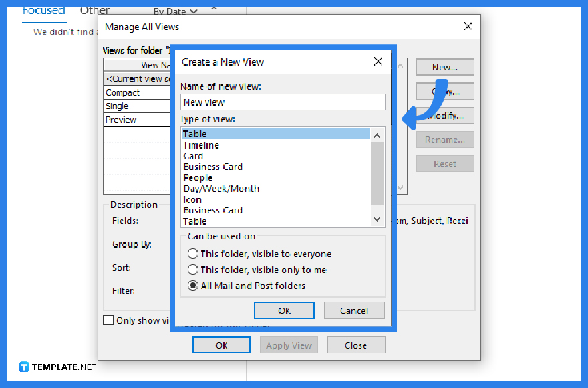
Task: Click the Apply View button
Action: click(x=289, y=345)
